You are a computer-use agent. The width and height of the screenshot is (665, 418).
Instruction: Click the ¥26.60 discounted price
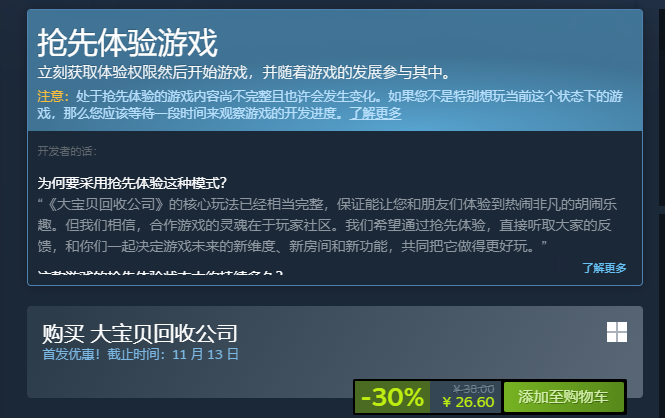coord(468,402)
